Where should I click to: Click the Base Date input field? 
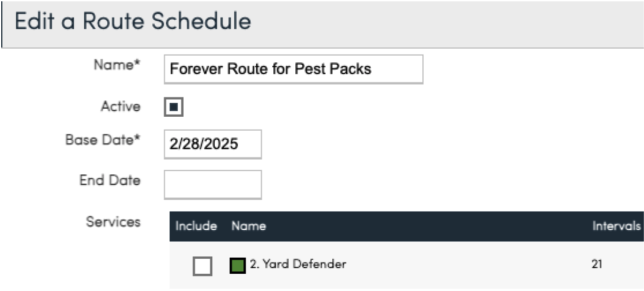212,144
